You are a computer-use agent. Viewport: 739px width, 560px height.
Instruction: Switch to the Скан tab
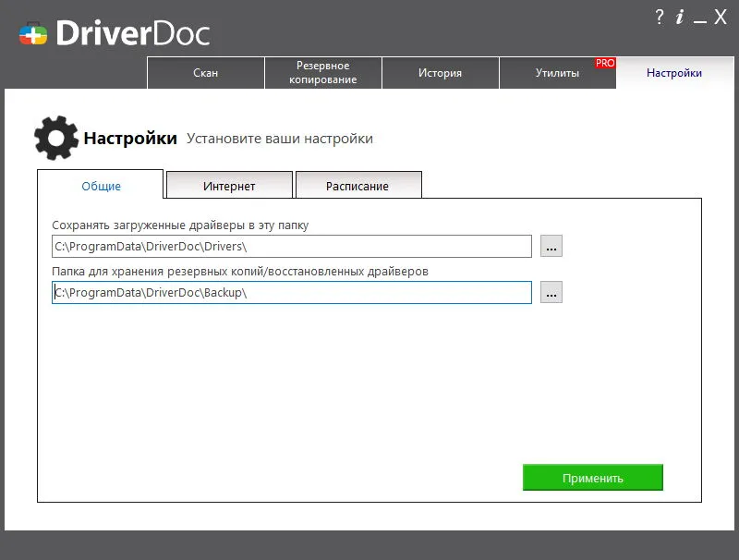(205, 73)
